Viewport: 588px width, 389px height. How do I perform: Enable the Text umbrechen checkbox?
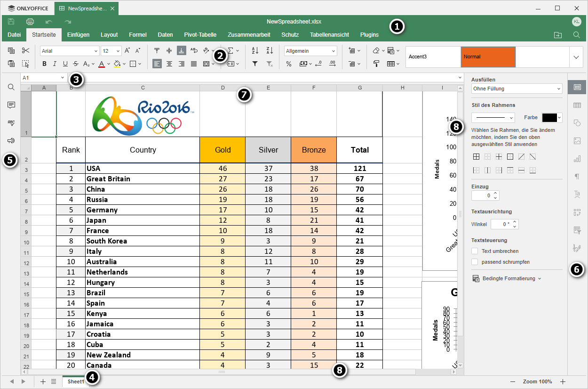click(x=475, y=251)
